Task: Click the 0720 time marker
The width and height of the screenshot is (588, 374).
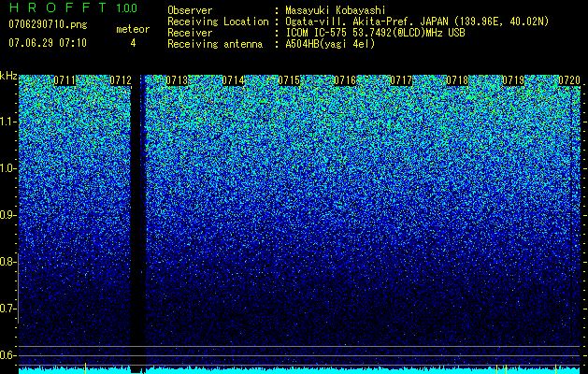Action: tap(569, 80)
